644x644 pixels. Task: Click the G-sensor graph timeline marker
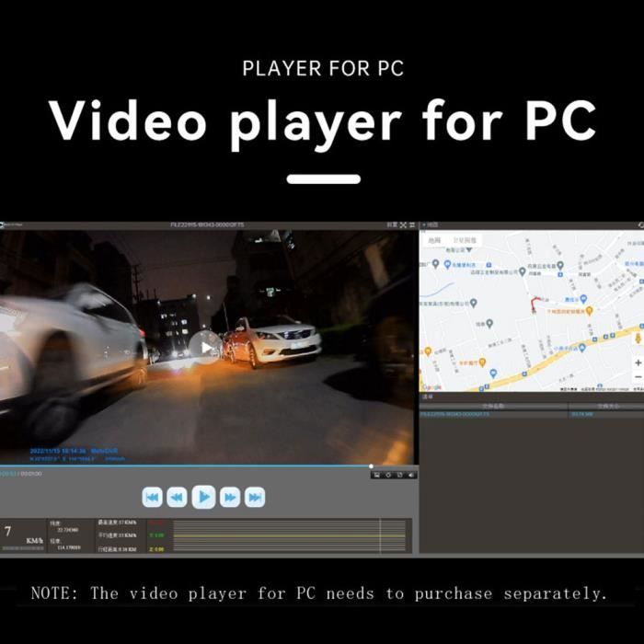(x=381, y=535)
